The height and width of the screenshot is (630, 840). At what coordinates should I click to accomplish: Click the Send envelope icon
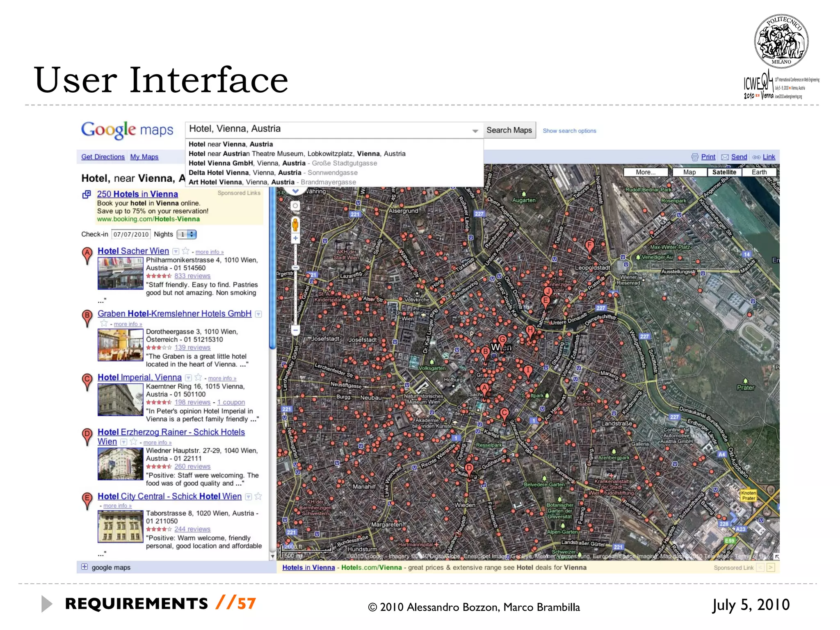725,157
